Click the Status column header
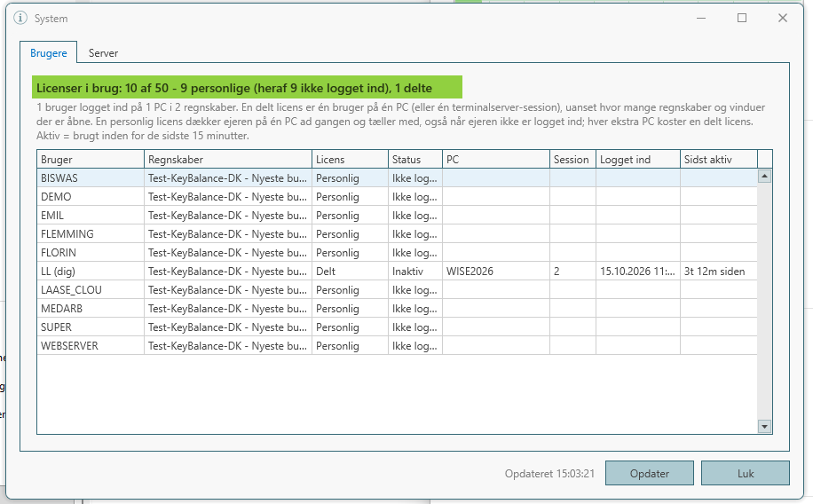813x504 pixels. click(414, 159)
